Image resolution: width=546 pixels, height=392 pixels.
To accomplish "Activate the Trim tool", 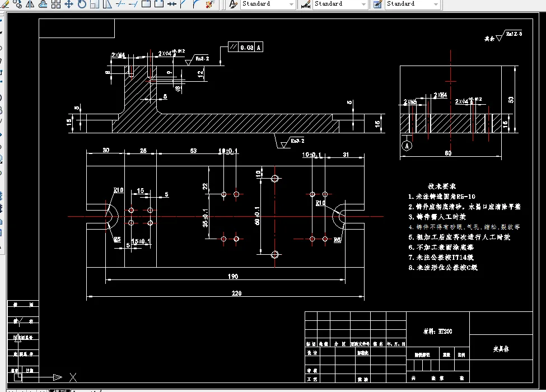I will click(120, 4).
